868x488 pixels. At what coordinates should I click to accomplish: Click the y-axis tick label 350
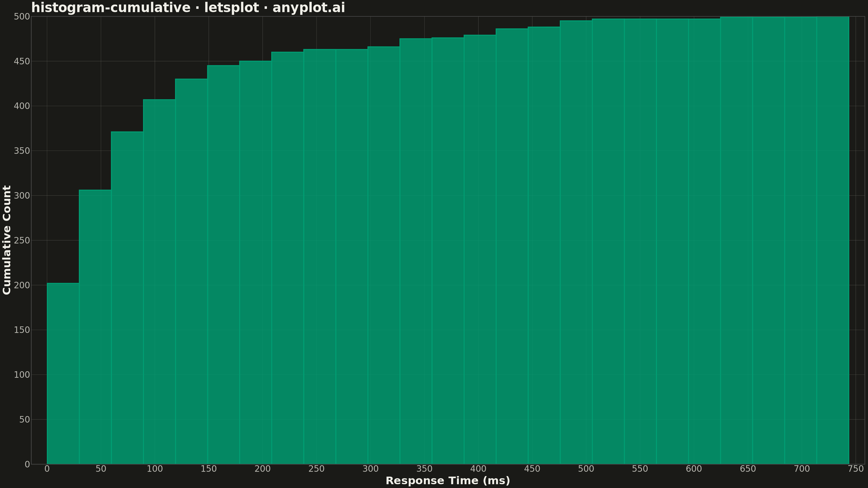click(22, 151)
